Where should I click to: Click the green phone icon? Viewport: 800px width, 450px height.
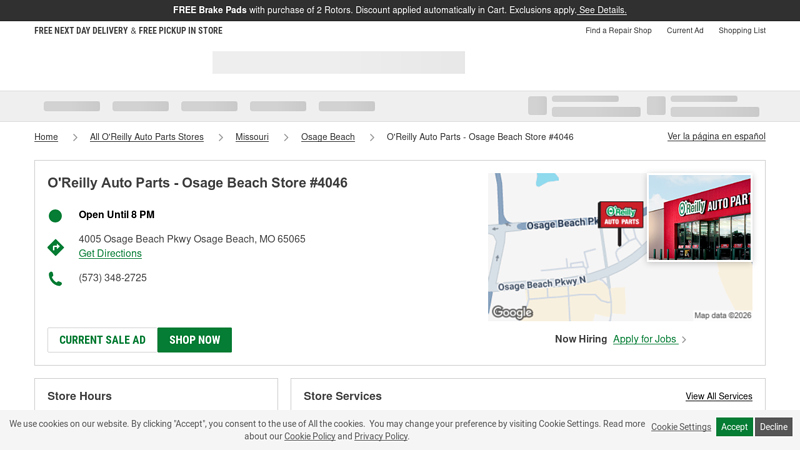coord(55,279)
